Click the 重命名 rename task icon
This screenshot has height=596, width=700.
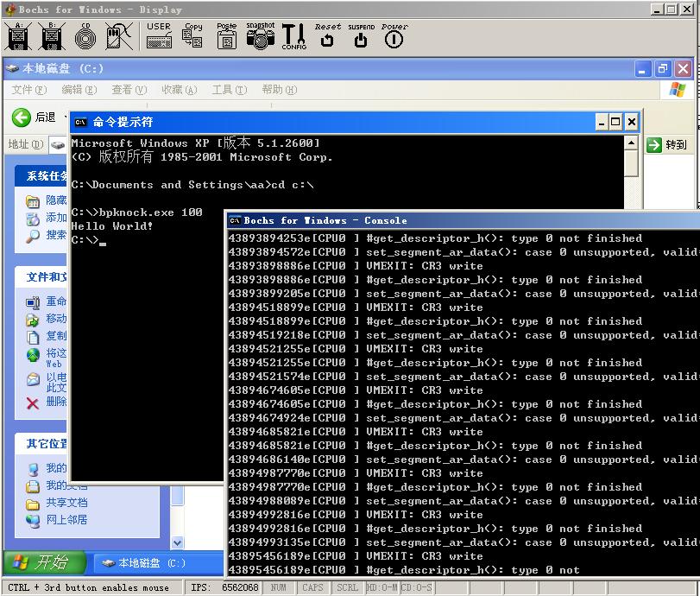coord(33,302)
